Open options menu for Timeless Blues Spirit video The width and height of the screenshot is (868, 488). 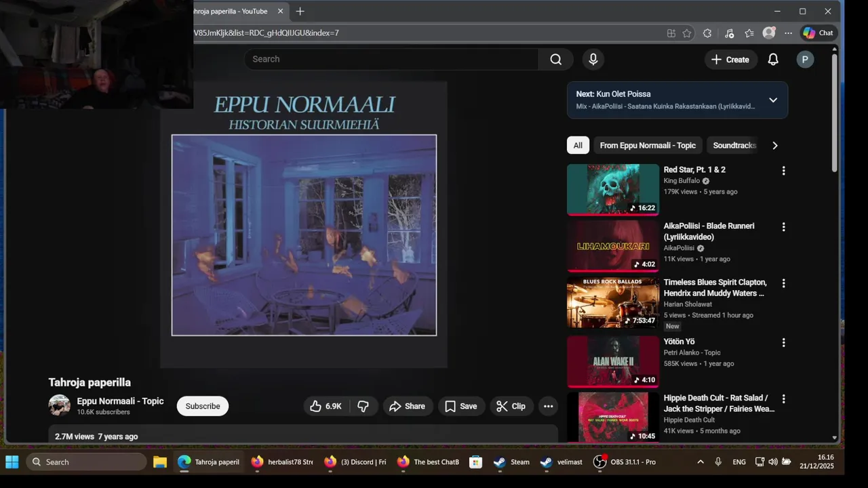[783, 283]
